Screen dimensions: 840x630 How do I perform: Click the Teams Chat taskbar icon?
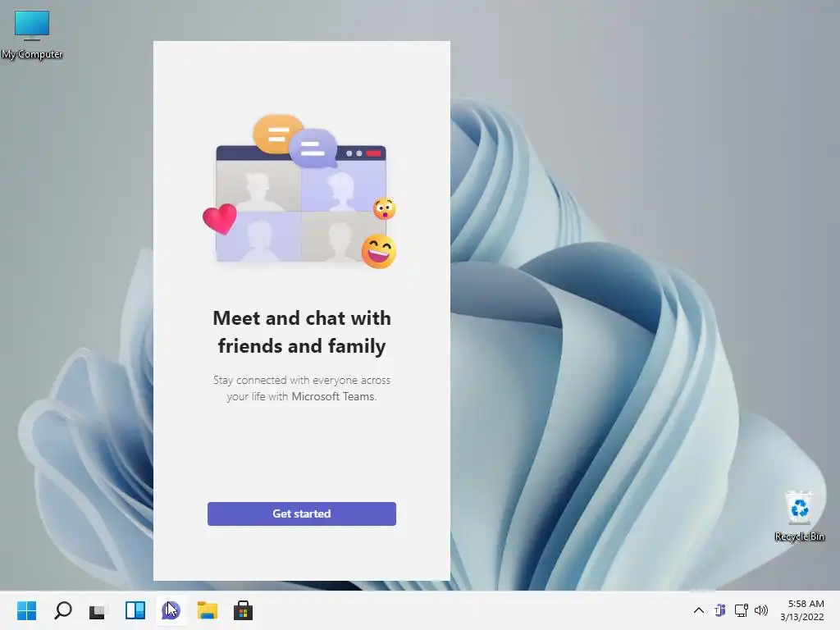(171, 610)
